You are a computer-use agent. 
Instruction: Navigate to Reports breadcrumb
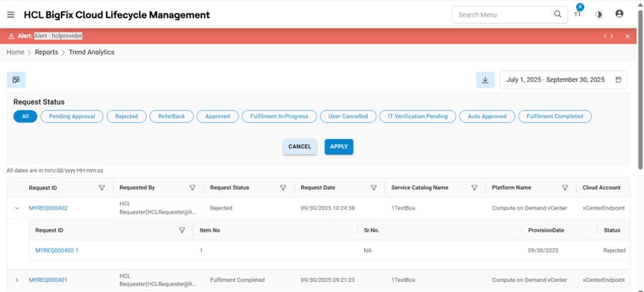point(47,52)
